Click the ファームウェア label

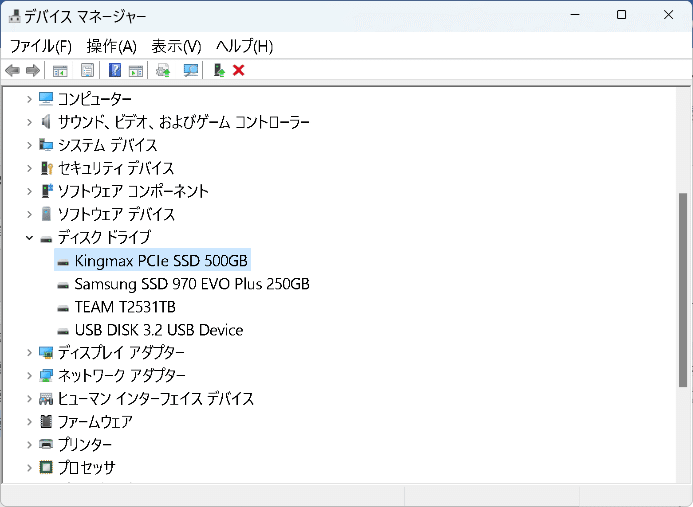coord(95,422)
